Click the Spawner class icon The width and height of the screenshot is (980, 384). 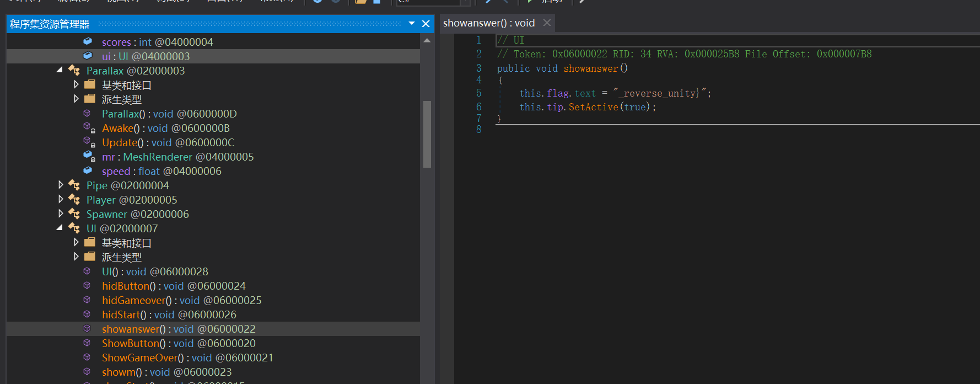tap(74, 214)
